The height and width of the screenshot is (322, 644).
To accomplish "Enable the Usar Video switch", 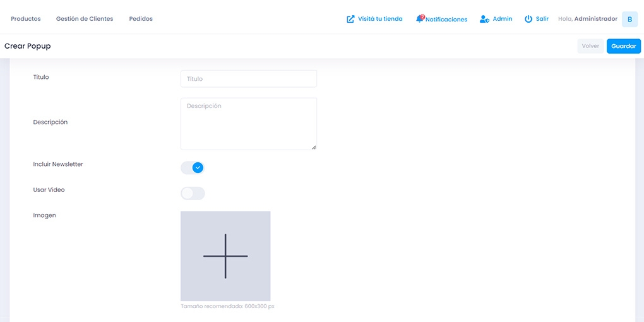I will click(193, 193).
